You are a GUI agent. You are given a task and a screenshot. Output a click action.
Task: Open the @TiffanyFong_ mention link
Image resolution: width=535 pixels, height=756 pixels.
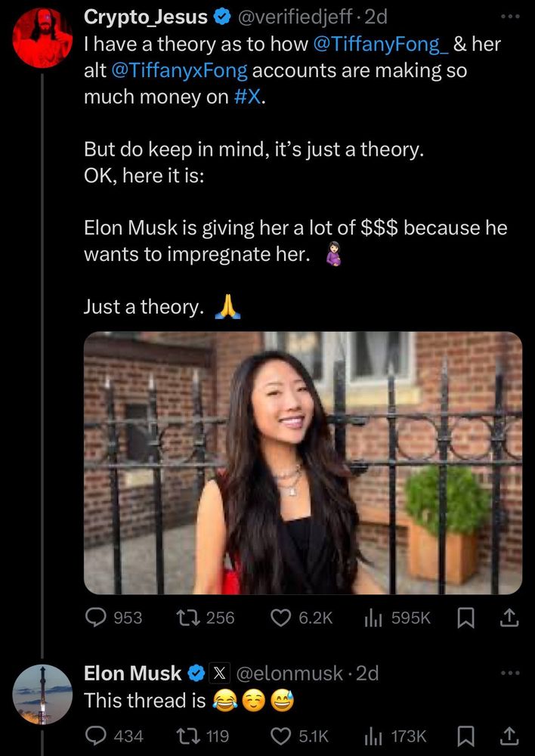pos(382,44)
